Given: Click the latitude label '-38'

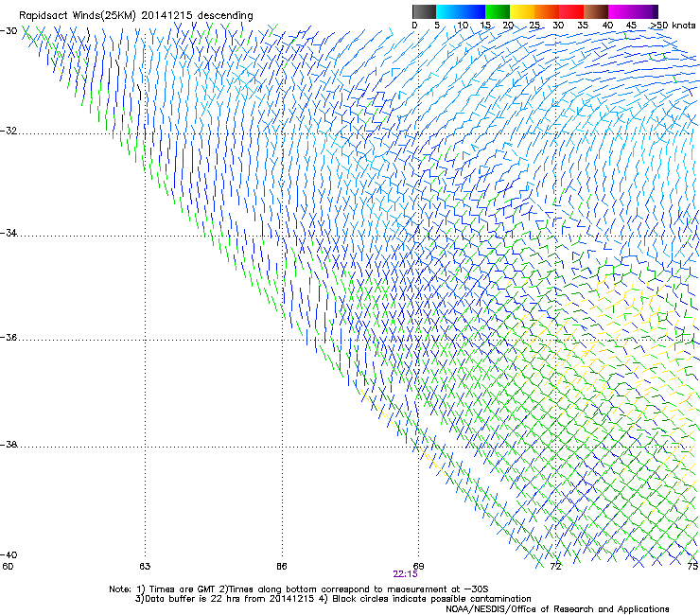Looking at the screenshot, I should tap(9, 445).
